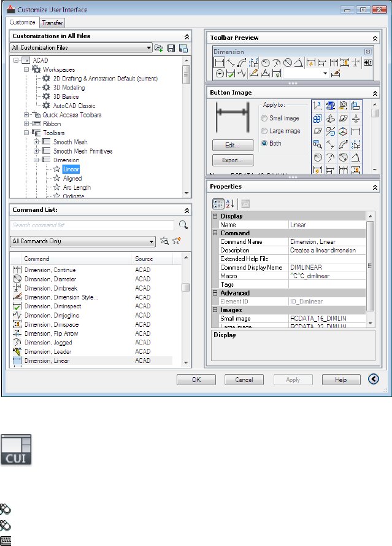Screen dimensions: 392x546
Task: Select the Both radio button
Action: click(x=264, y=143)
